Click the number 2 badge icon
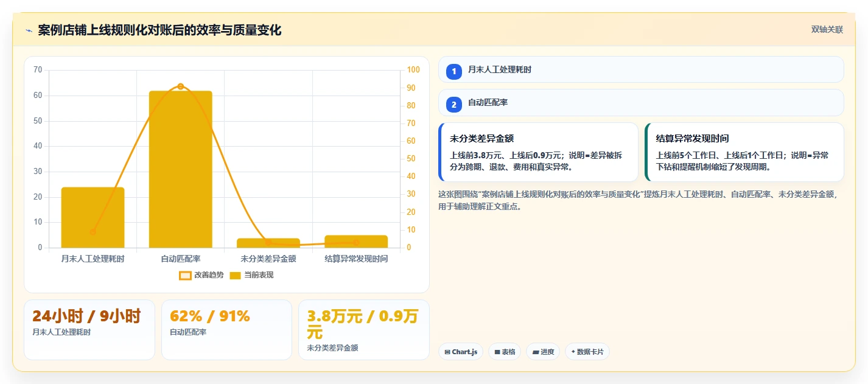 pyautogui.click(x=454, y=104)
